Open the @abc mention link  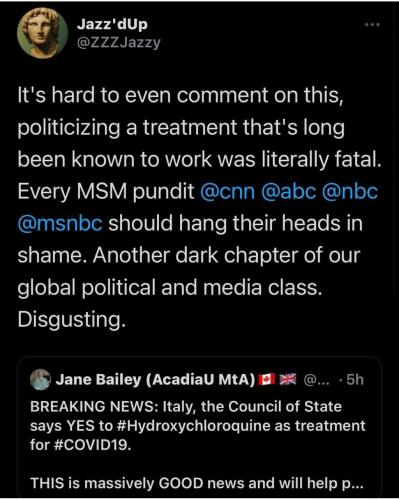(x=289, y=191)
